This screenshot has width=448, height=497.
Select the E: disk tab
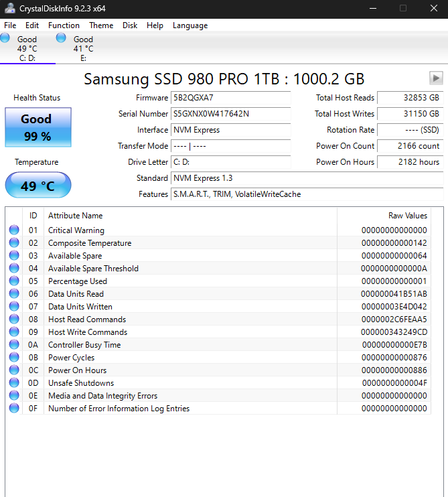84,48
